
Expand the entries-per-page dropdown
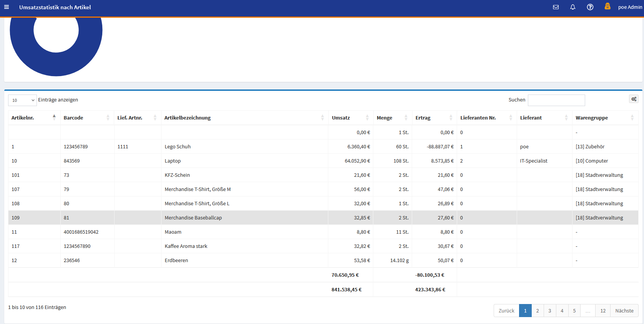pyautogui.click(x=22, y=100)
